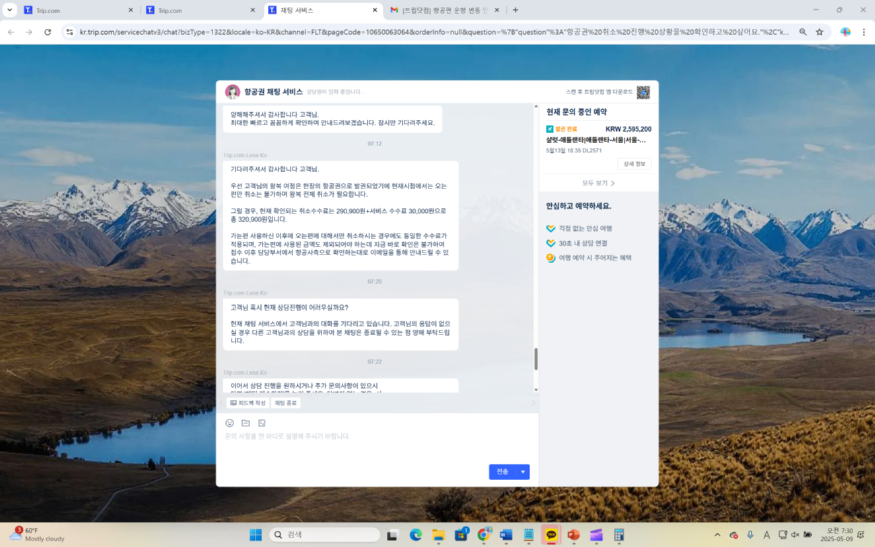Show hidden system tray icons
Screen dimensions: 875x547
coord(717,535)
